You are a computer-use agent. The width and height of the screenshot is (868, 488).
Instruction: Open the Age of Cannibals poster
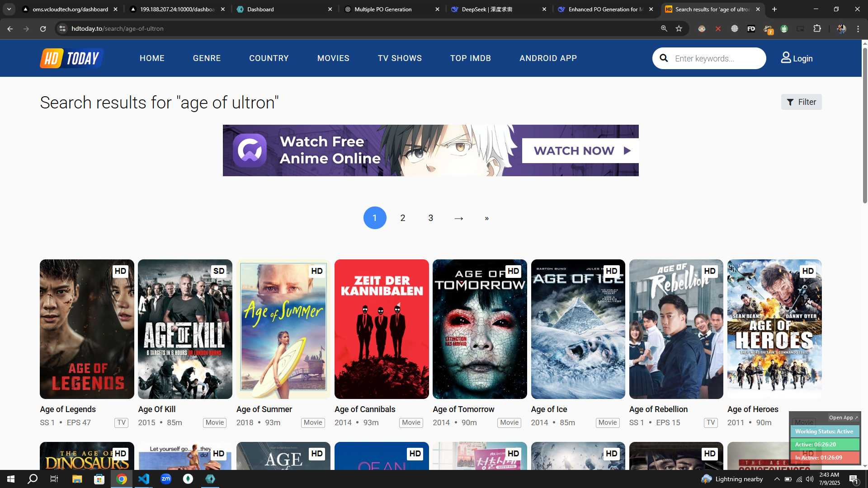click(382, 329)
